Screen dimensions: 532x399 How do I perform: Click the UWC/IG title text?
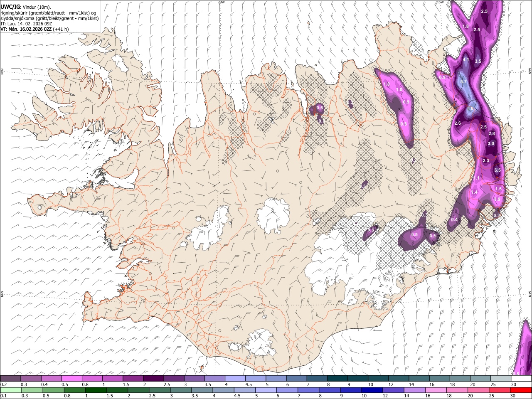point(10,7)
